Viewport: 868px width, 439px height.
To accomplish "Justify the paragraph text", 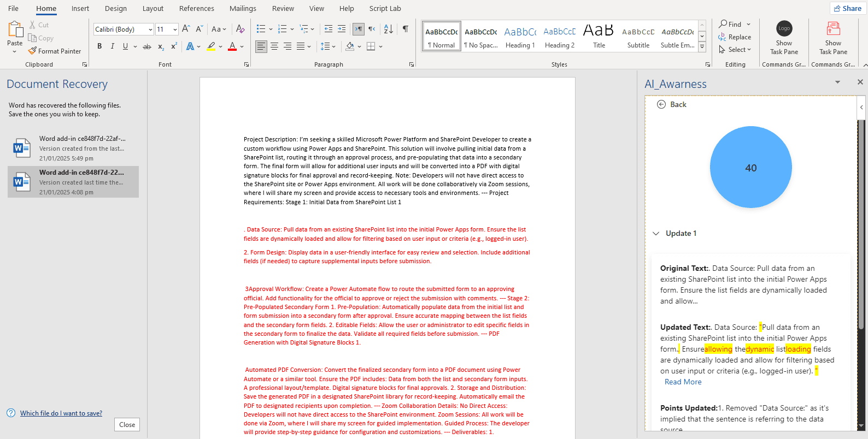I will pyautogui.click(x=301, y=46).
